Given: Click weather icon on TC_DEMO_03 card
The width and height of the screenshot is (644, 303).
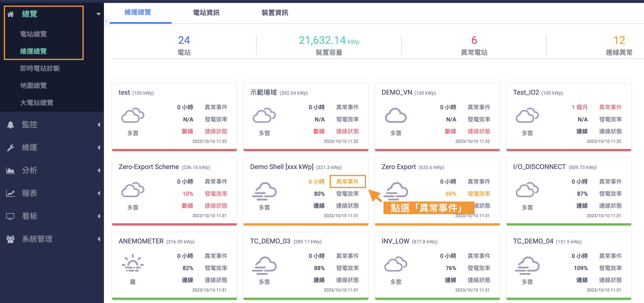Looking at the screenshot, I should (x=264, y=266).
